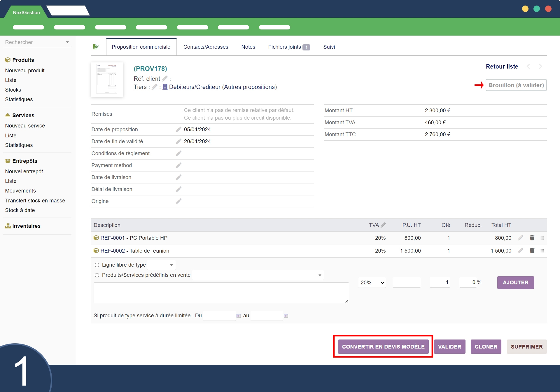Click drag handle on REF-0001 row
Image resolution: width=560 pixels, height=392 pixels.
click(x=542, y=238)
